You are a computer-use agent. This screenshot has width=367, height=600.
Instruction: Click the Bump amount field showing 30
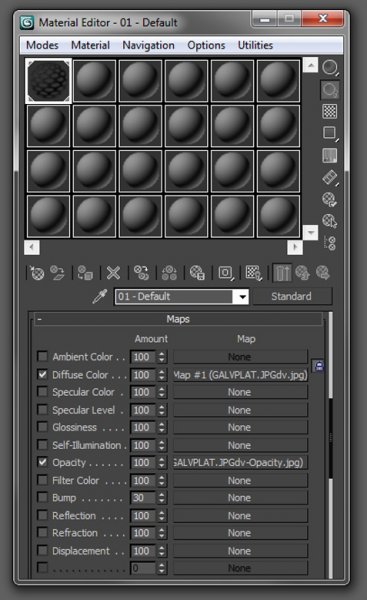[x=143, y=498]
